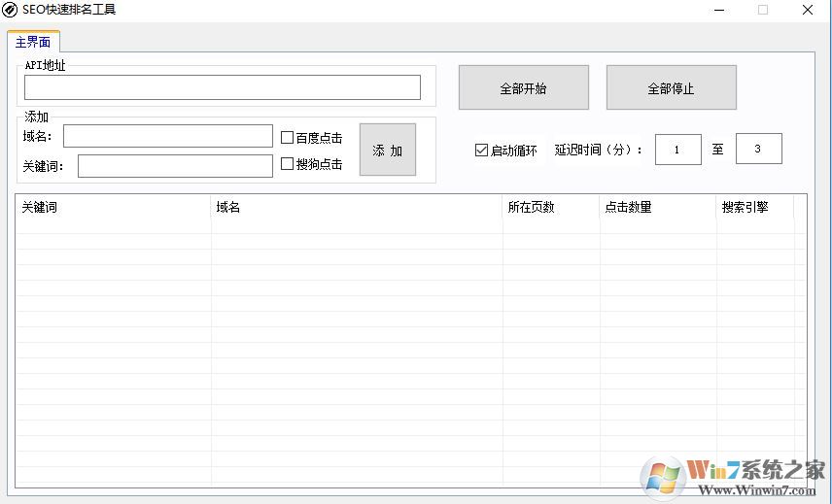Click the maximum delay time field
The height and width of the screenshot is (504, 832).
tap(758, 149)
